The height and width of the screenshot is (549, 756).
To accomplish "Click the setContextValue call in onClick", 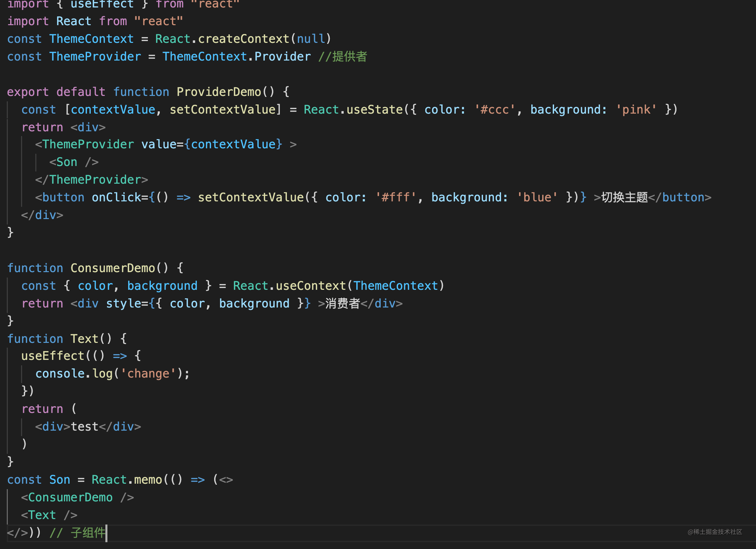I will 251,197.
